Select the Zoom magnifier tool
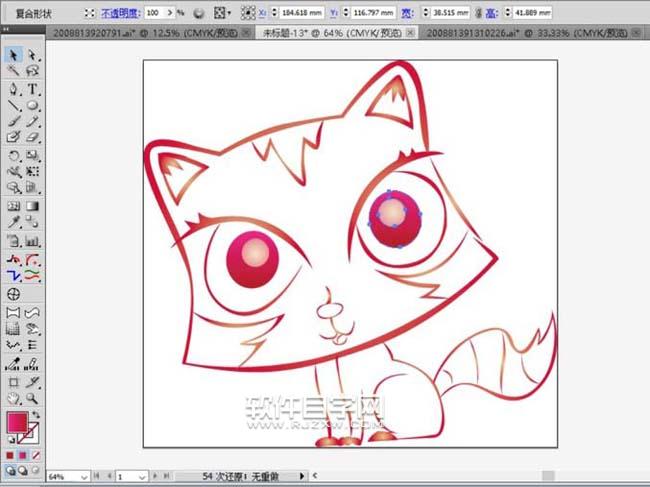This screenshot has width=650, height=487. click(x=32, y=398)
